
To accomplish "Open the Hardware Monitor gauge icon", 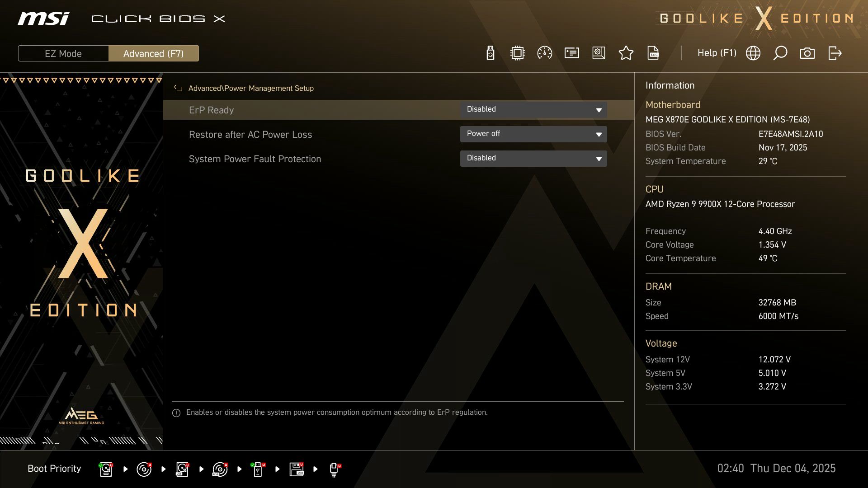I will tap(544, 53).
